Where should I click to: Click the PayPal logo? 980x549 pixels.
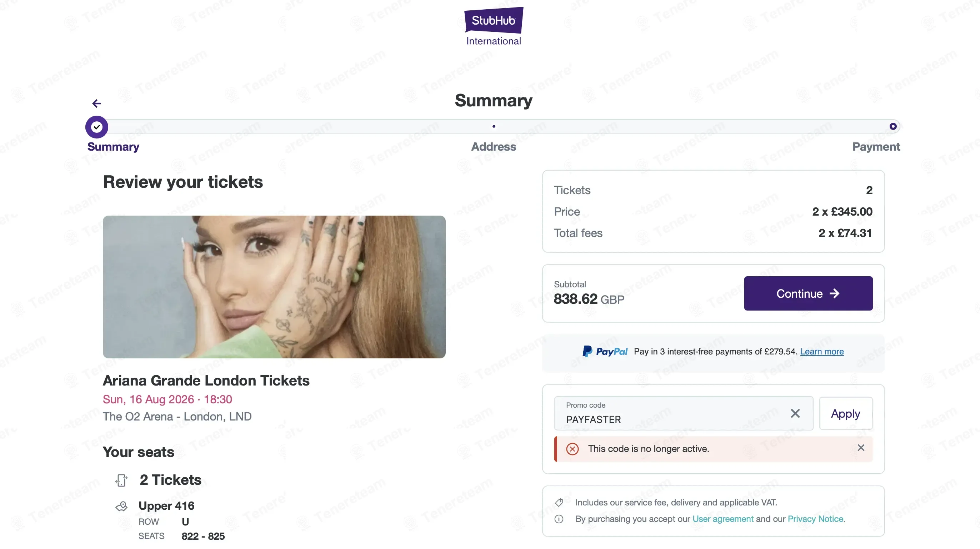tap(605, 351)
